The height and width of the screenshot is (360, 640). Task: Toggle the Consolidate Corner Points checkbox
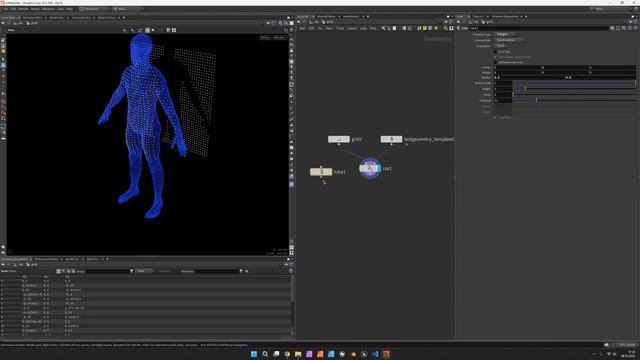[x=496, y=57]
